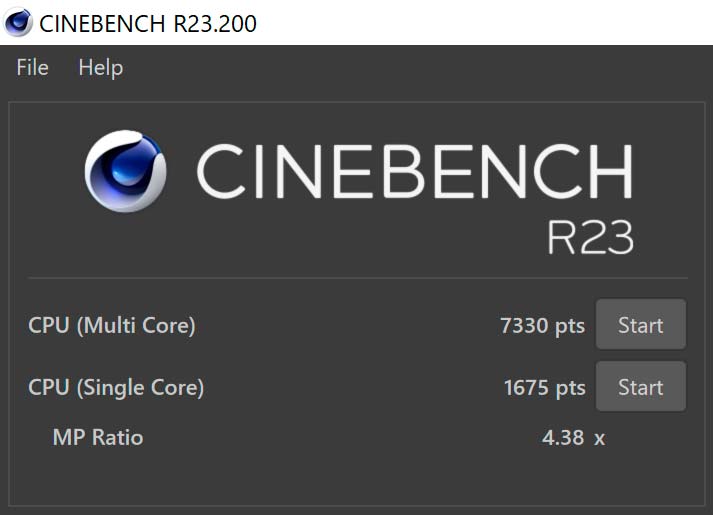Screen dimensions: 713x515
Task: Click the MP Ratio label
Action: click(98, 437)
